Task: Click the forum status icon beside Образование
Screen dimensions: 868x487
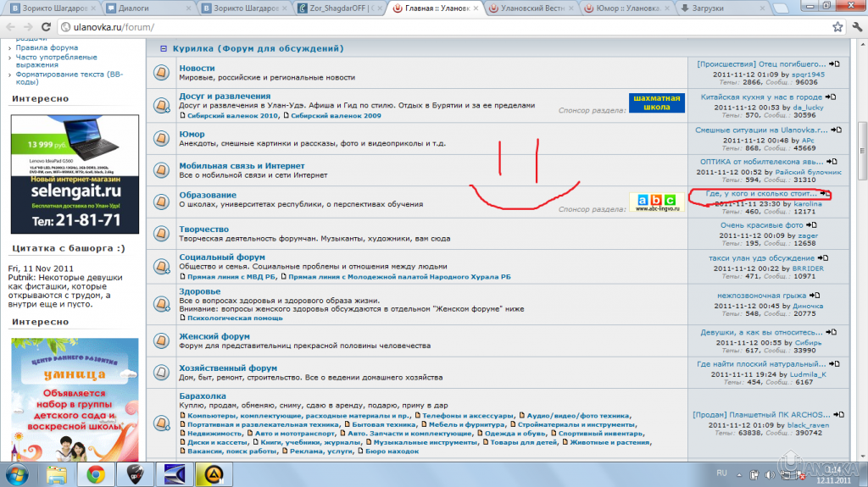Action: coord(162,202)
